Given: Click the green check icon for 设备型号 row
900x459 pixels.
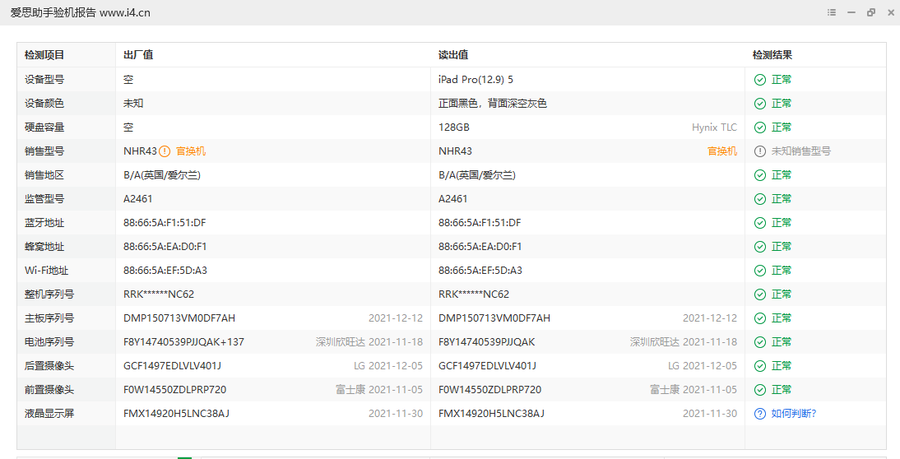Looking at the screenshot, I should tap(760, 80).
